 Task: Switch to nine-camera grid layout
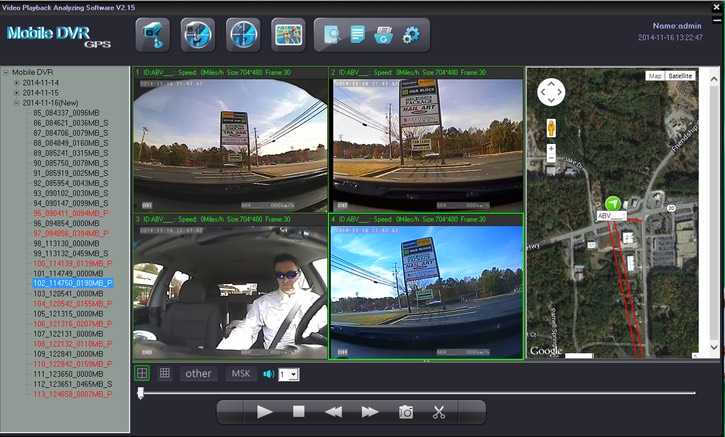pyautogui.click(x=165, y=373)
